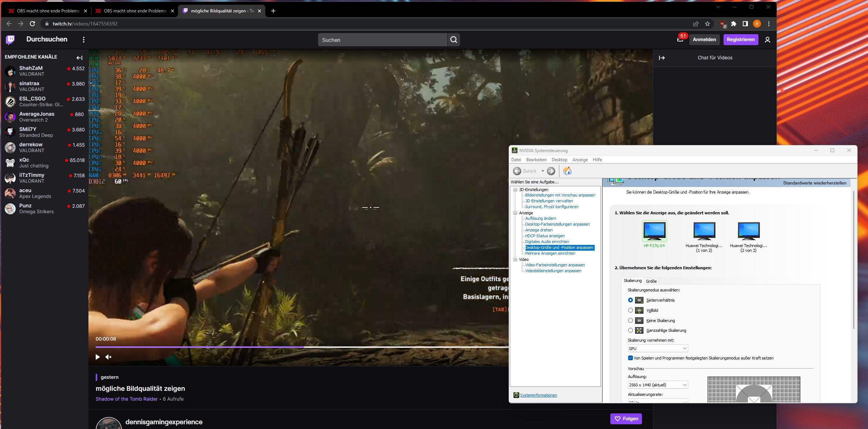Screen dimensions: 868x429
Task: Open the NVIDIA Hilfe menu
Action: (597, 160)
